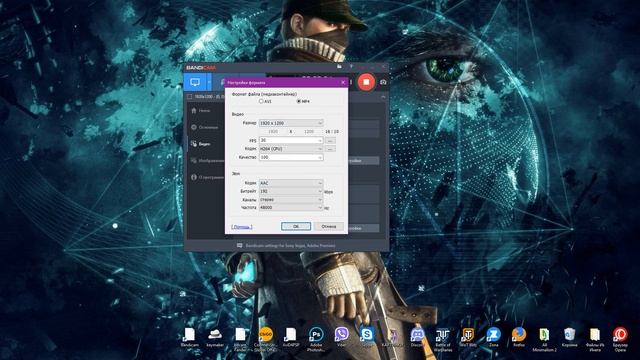Open the Размер 1920 x 1200 dropdown

(x=291, y=123)
